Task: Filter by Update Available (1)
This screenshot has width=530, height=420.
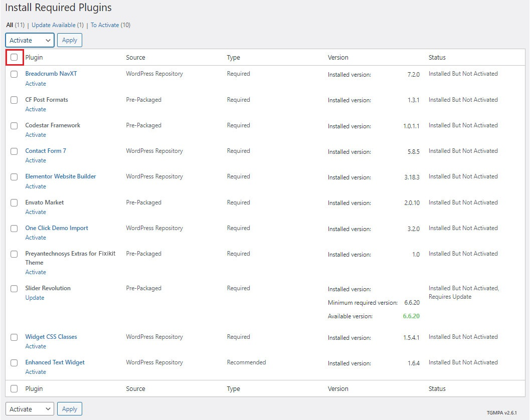Action: click(x=58, y=25)
